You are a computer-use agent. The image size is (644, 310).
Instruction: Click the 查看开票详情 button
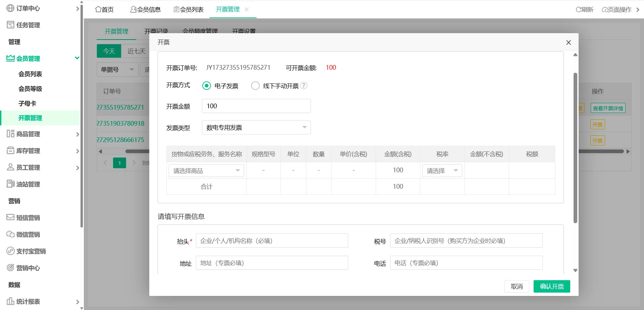coord(608,108)
